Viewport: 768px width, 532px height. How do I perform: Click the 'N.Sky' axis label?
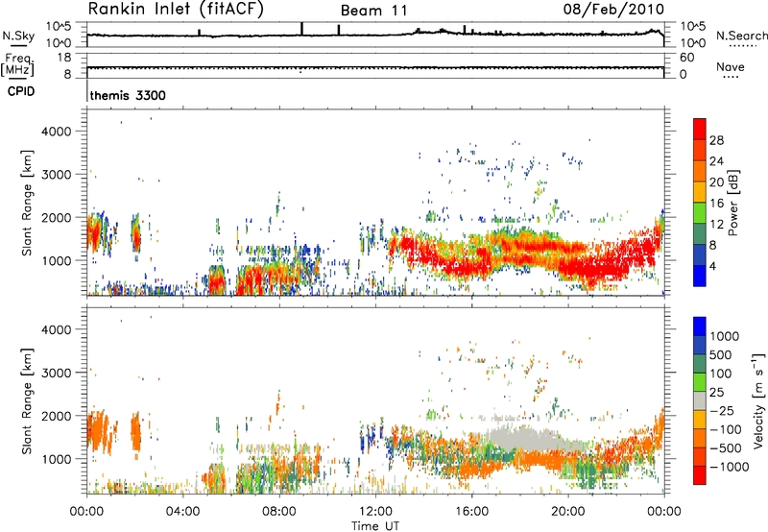tap(18, 36)
